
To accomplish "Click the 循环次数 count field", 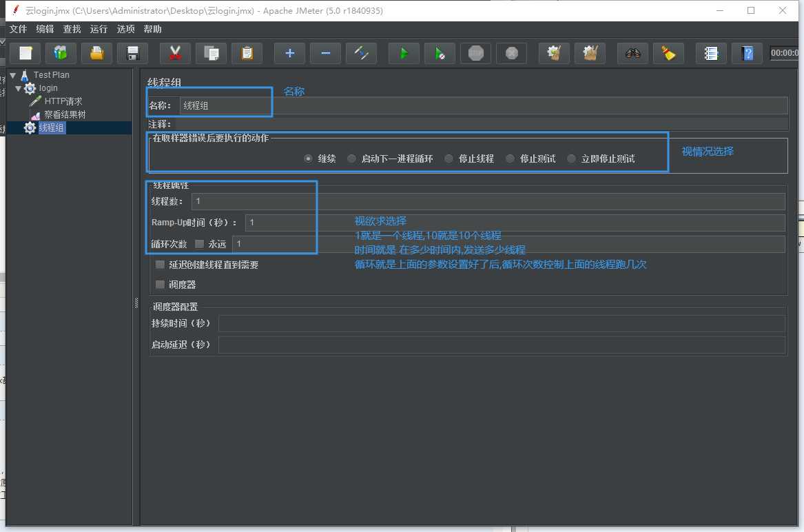I will [508, 244].
